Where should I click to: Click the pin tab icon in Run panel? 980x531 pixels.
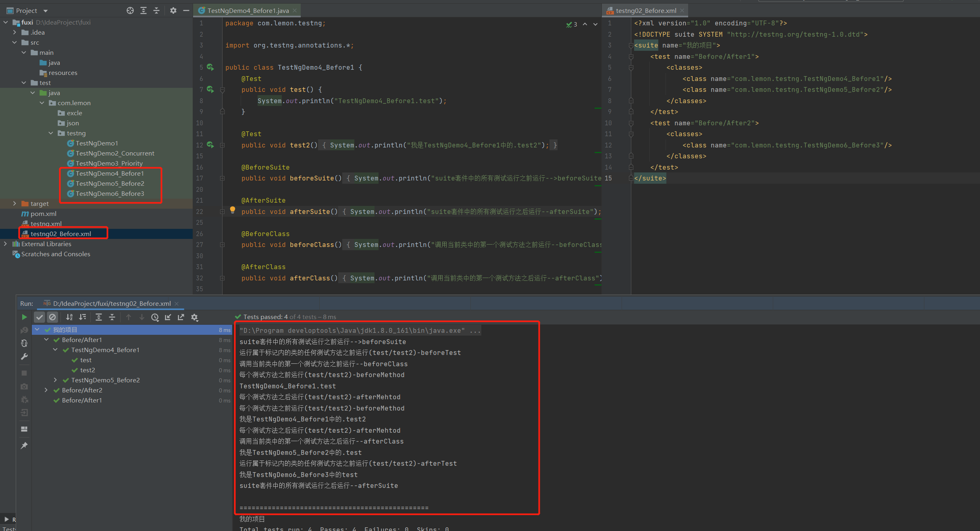24,445
